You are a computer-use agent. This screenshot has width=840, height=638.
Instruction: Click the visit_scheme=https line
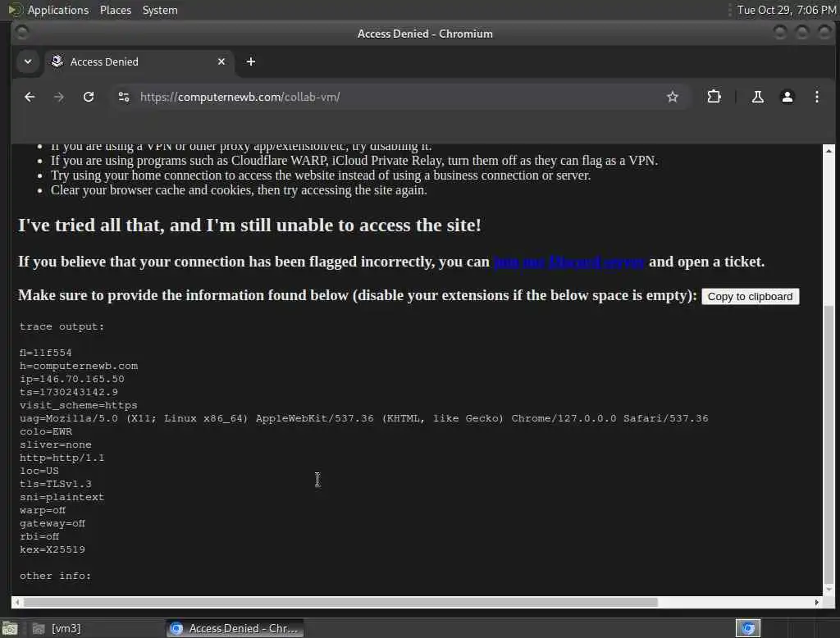pos(78,405)
